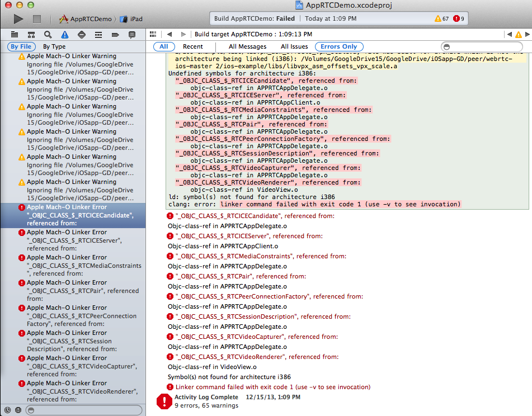Open the Symbol navigator icon
The image size is (532, 416).
pyautogui.click(x=31, y=35)
